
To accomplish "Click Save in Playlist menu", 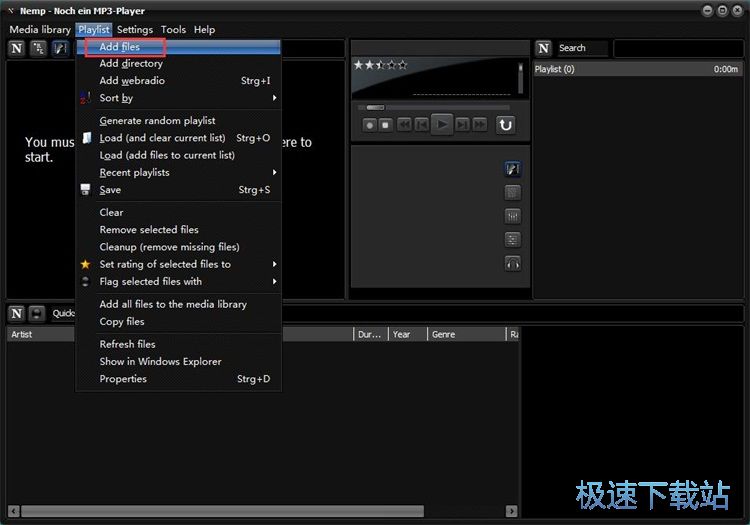I will 178,190.
